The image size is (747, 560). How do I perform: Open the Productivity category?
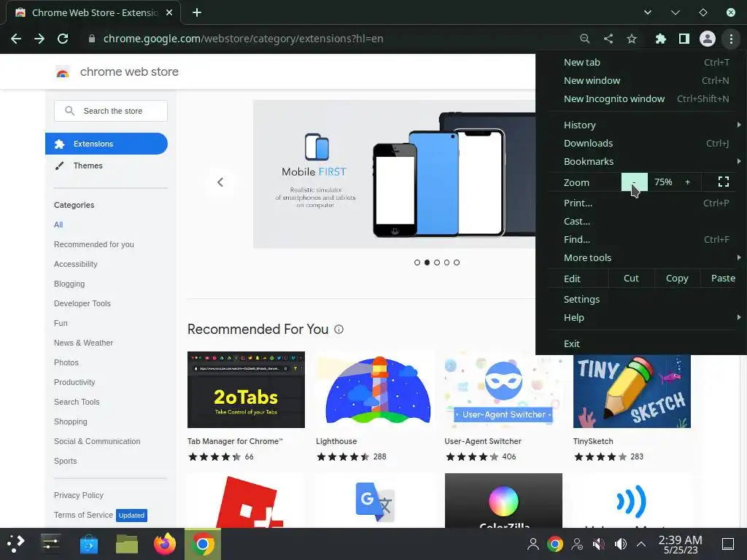click(74, 382)
